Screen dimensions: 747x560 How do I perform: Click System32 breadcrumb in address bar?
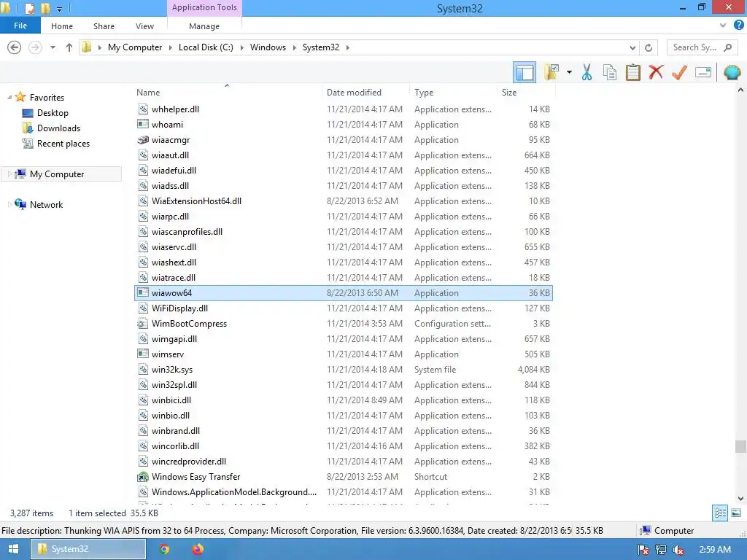(321, 47)
